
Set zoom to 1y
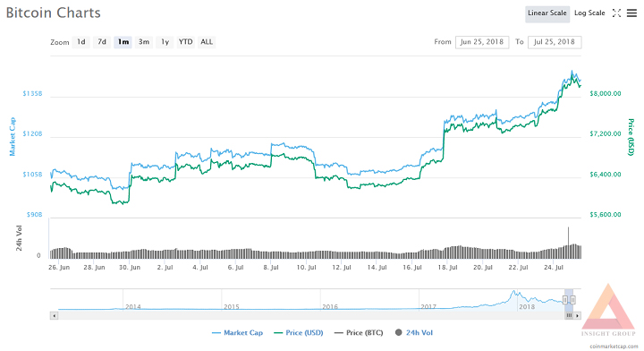click(x=165, y=42)
